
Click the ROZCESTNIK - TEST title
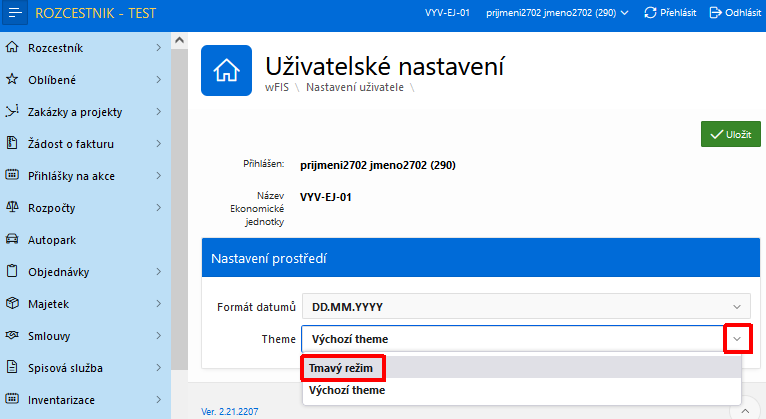click(x=95, y=13)
